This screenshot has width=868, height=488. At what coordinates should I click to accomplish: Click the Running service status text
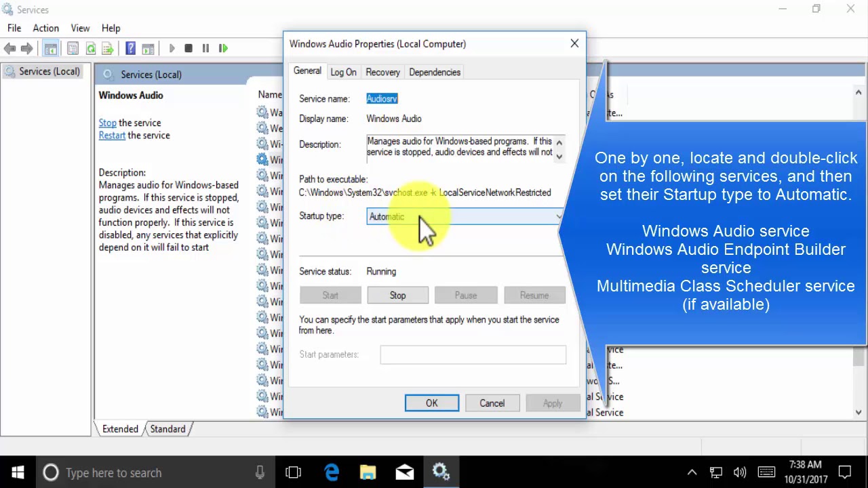(x=381, y=271)
